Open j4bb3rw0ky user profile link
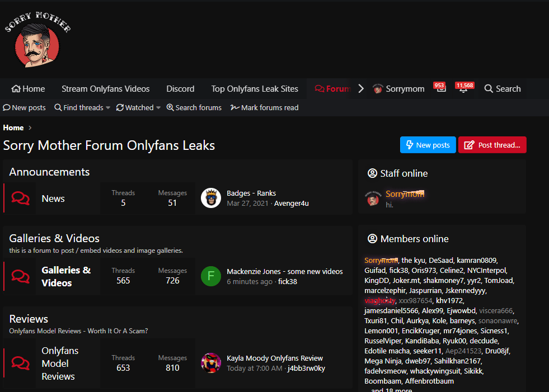Screen dimensions: 549x392 point(306,369)
